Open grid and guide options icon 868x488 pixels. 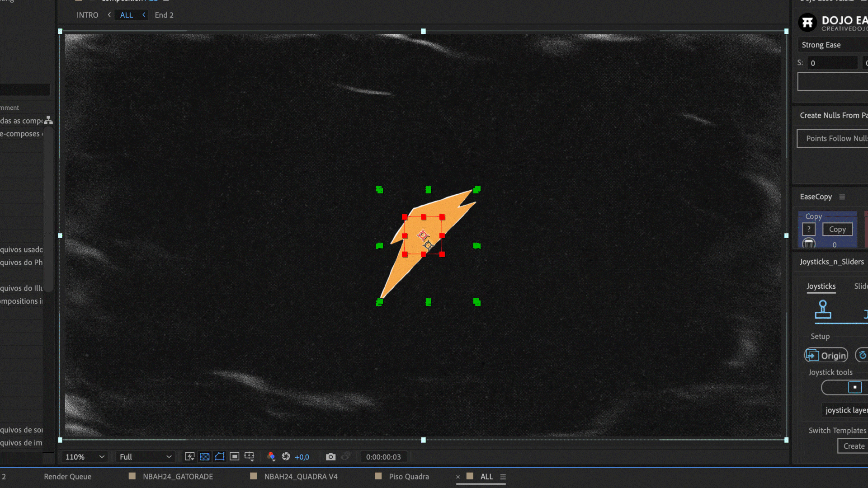(x=249, y=457)
